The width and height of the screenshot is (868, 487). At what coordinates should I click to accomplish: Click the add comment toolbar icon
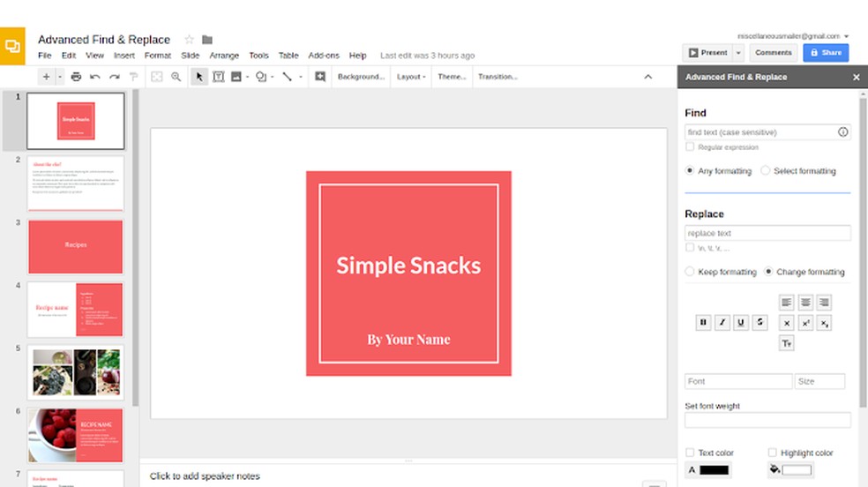pyautogui.click(x=320, y=77)
